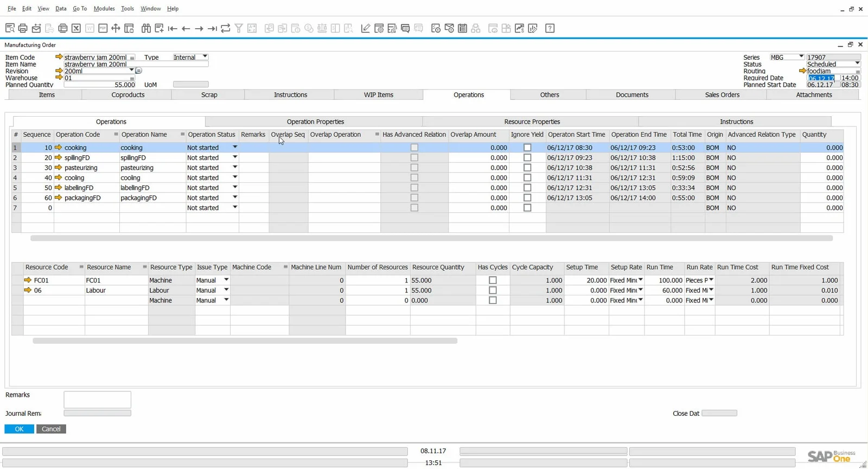
Task: Toggle Has Cycles for Labour resource
Action: 493,290
